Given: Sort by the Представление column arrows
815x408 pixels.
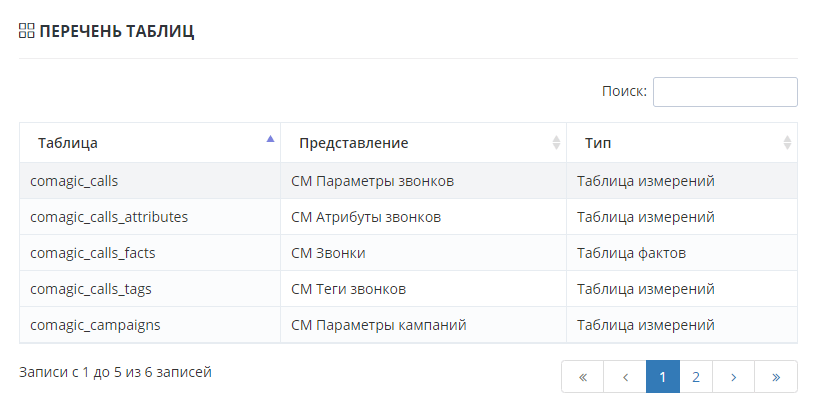Looking at the screenshot, I should point(557,143).
